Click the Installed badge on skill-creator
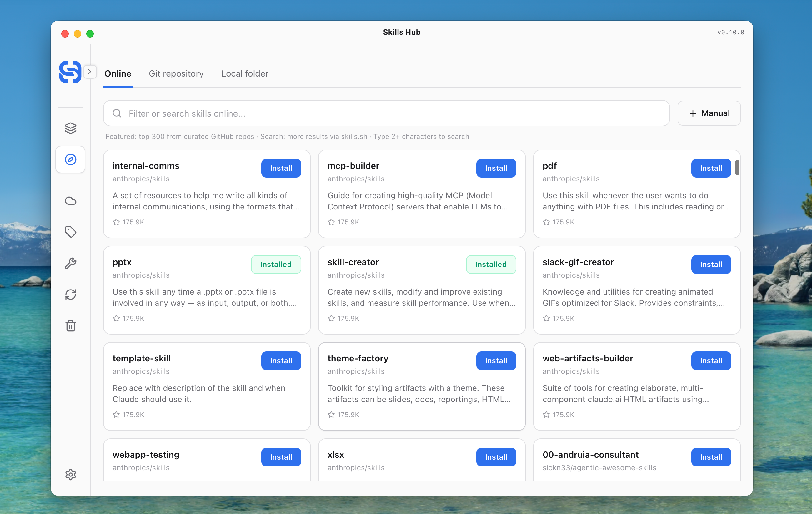812x514 pixels. (491, 265)
